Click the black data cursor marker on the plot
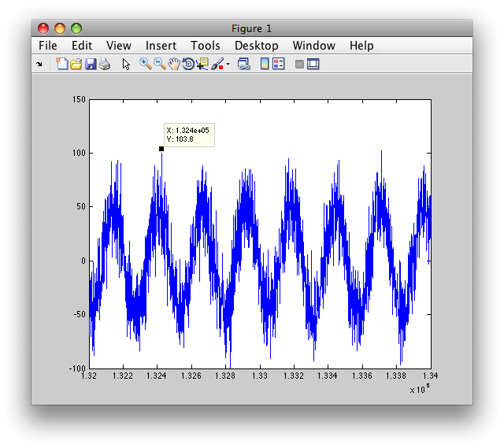 coord(161,149)
